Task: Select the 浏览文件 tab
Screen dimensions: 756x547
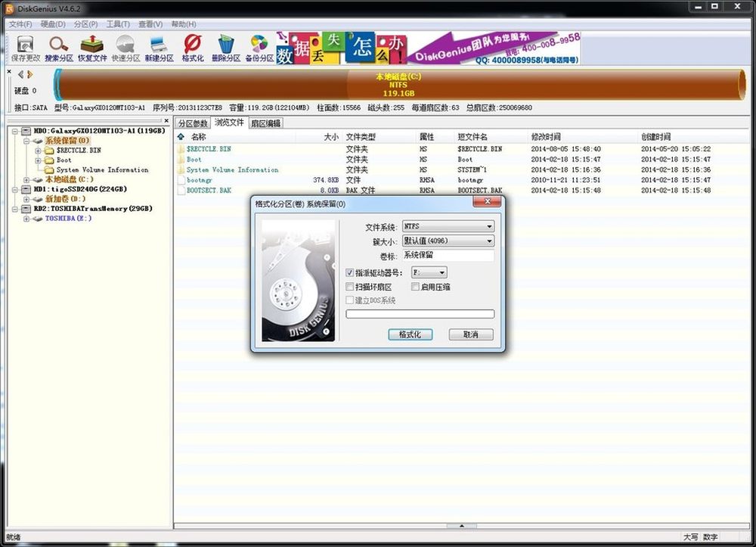Action: tap(230, 123)
